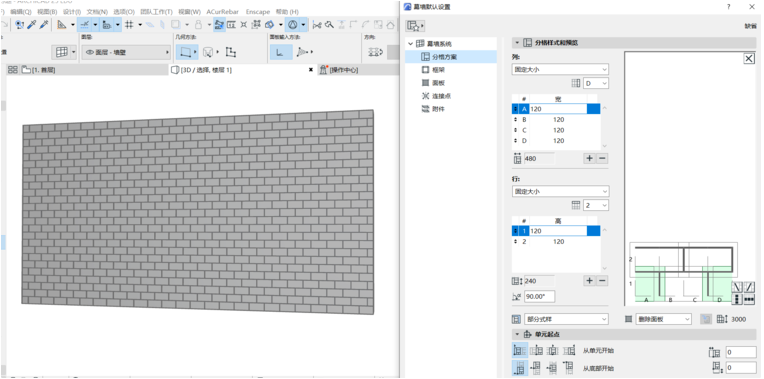764x379 pixels.
Task: Select second horizontal unit origin option
Action: (x=536, y=350)
